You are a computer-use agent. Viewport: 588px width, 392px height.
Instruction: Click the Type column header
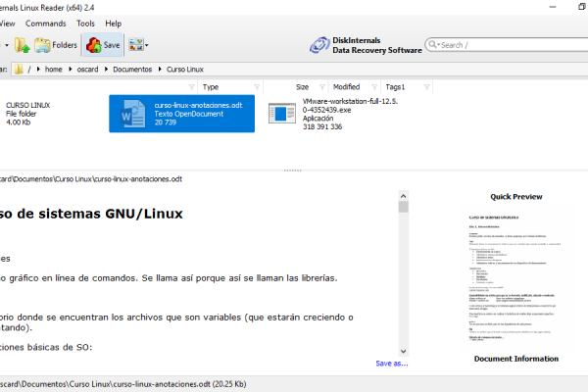coord(211,87)
